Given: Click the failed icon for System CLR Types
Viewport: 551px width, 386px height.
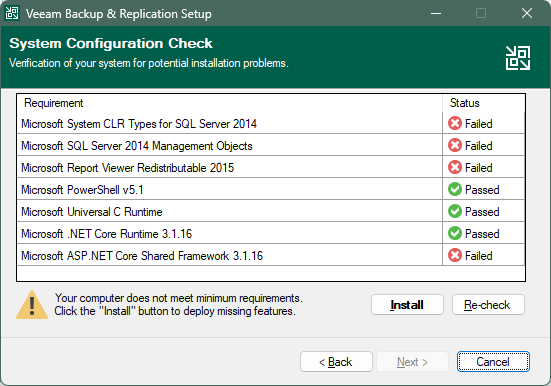Looking at the screenshot, I should 455,123.
